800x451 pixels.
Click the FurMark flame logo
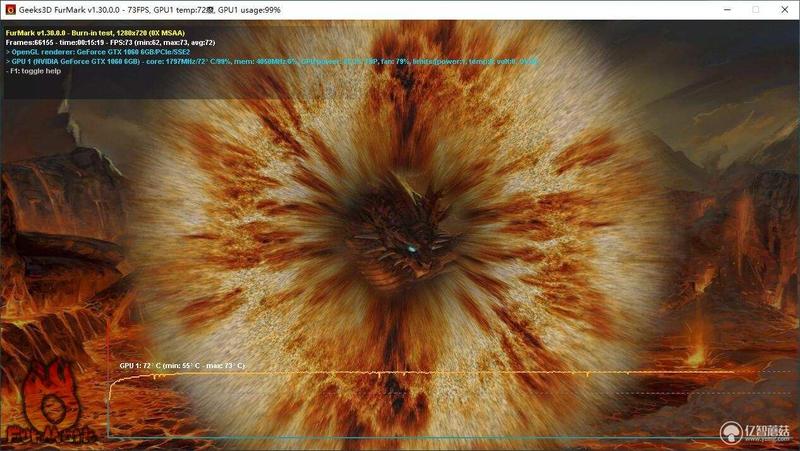coord(50,403)
